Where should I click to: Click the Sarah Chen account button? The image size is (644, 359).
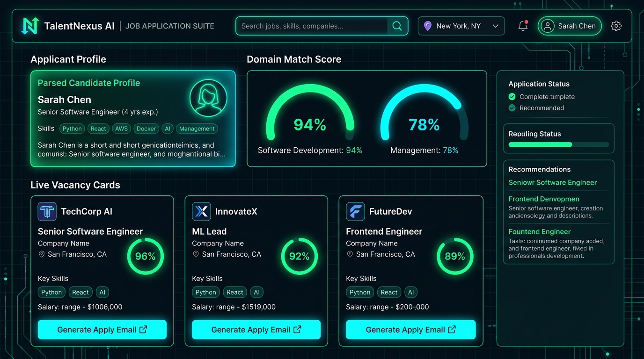point(570,26)
